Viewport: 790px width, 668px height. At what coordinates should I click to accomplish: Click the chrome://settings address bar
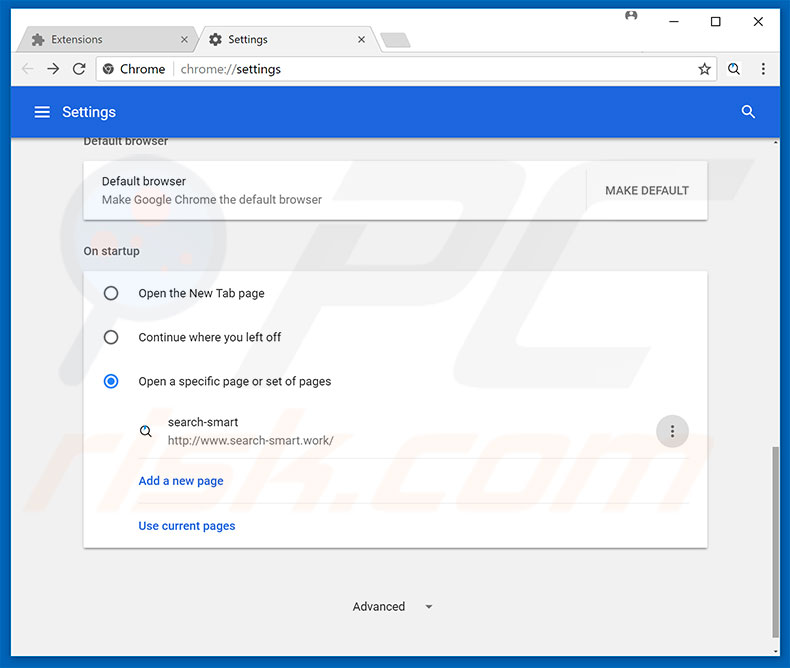(430, 69)
